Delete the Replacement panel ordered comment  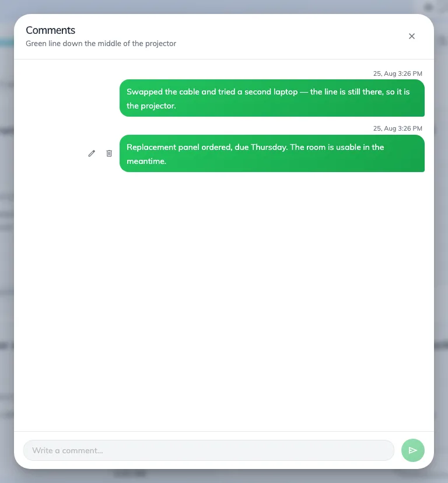[109, 153]
